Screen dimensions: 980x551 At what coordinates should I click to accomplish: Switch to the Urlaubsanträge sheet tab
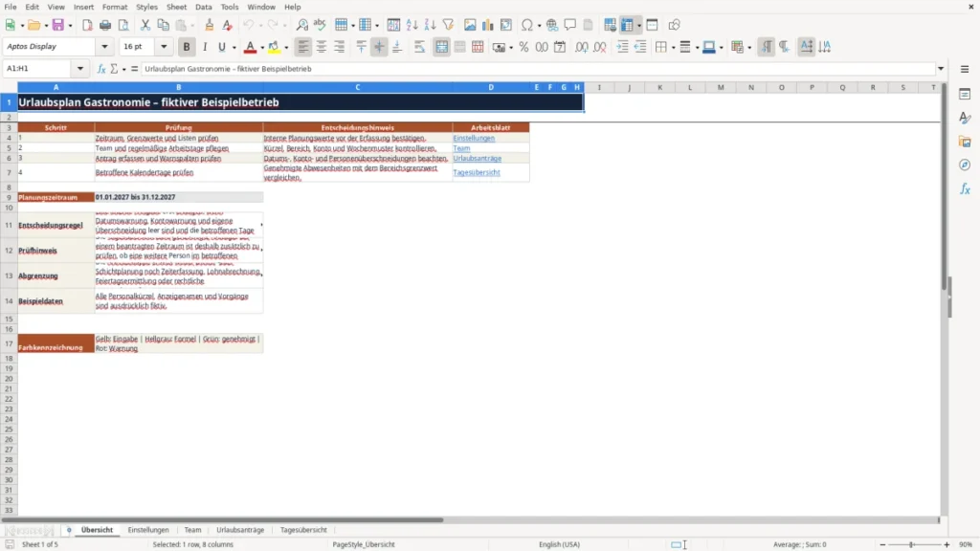pyautogui.click(x=240, y=530)
